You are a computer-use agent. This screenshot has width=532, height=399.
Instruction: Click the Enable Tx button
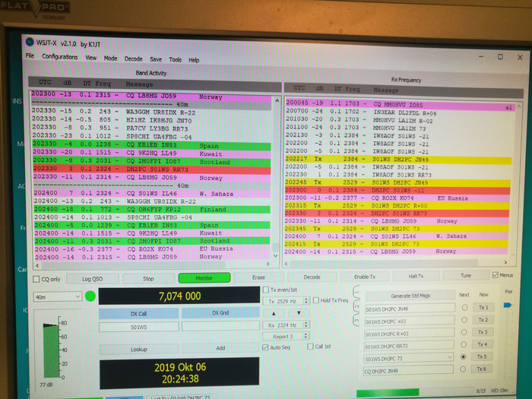coord(365,277)
